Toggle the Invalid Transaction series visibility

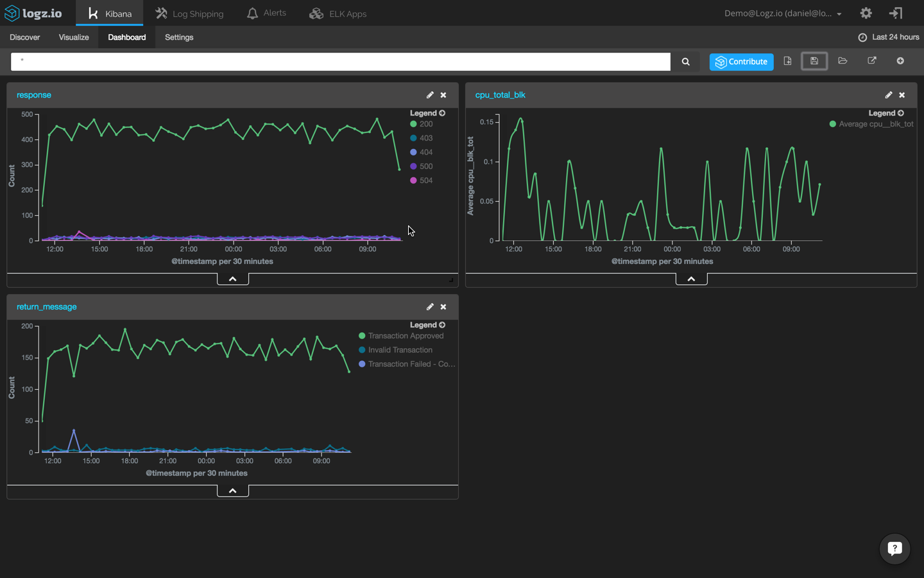coord(399,349)
